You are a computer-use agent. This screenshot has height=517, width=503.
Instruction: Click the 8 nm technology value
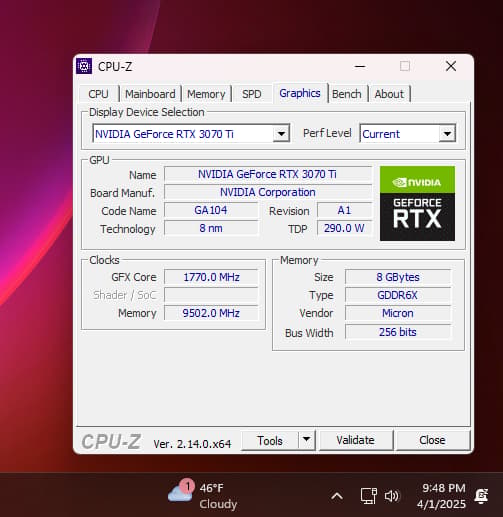click(x=211, y=228)
